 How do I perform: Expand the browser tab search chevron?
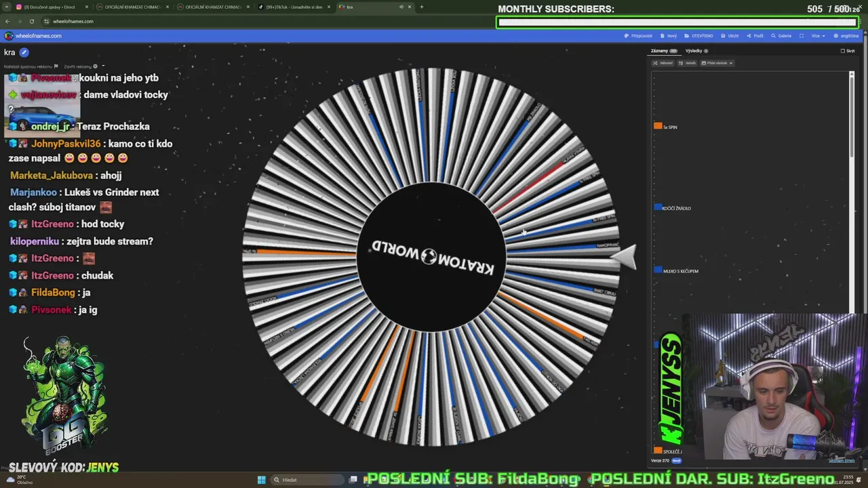6,7
